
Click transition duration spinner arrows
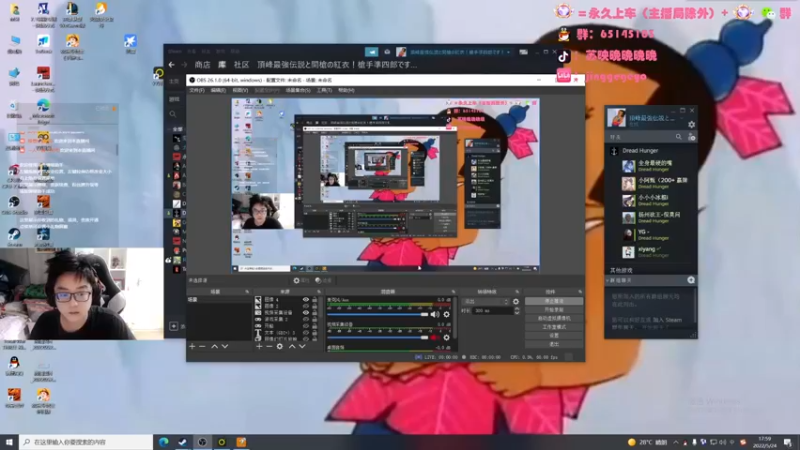click(x=516, y=311)
